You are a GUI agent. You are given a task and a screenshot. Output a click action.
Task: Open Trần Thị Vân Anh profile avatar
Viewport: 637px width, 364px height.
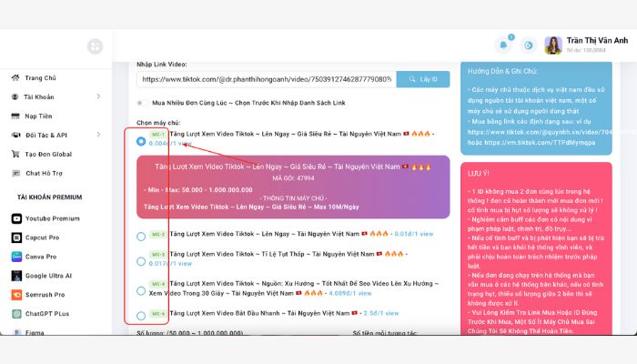point(553,45)
